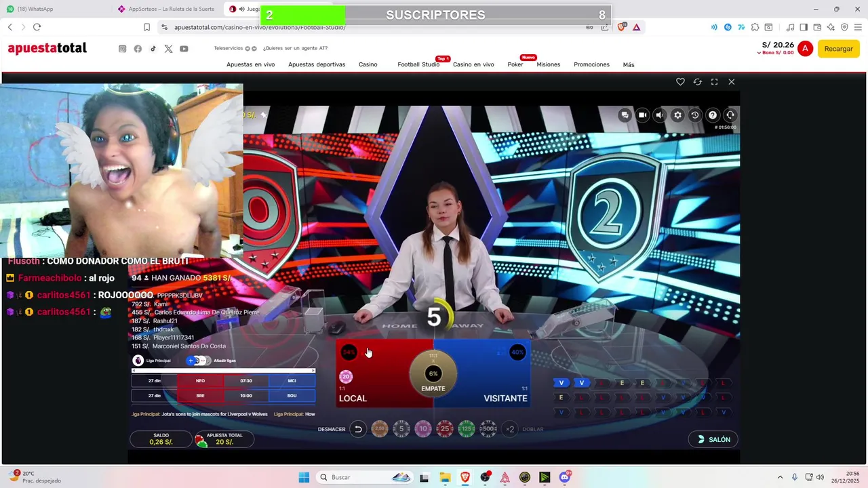Select the 2.50 chip
The image size is (868, 488).
coord(380,429)
